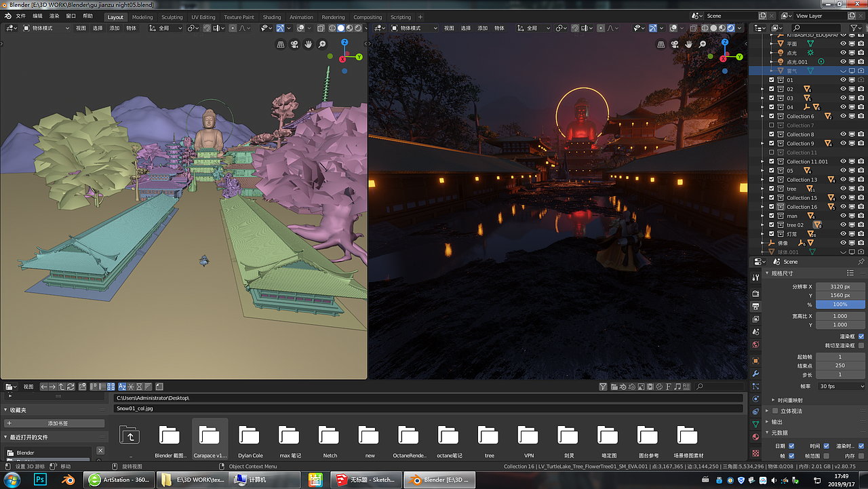Uncheck the 时间 metadata checkbox
Image resolution: width=868 pixels, height=489 pixels.
(826, 446)
